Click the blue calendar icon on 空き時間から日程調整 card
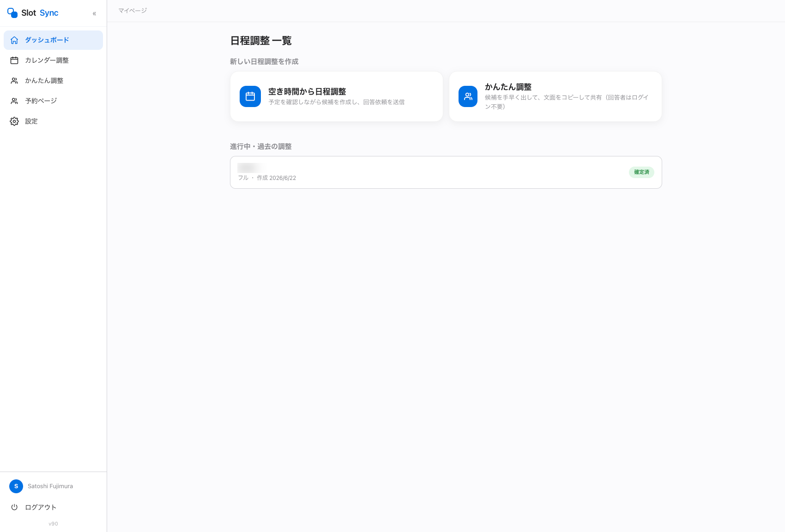Viewport: 785px width, 532px height. (250, 96)
